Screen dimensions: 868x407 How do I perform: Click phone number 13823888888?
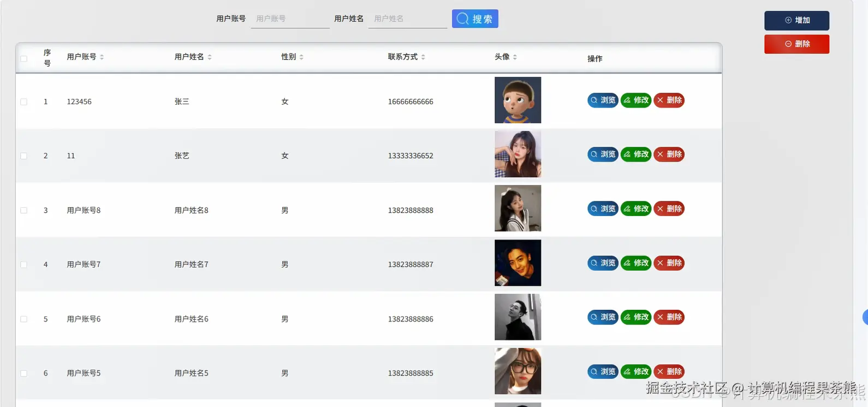(x=411, y=211)
